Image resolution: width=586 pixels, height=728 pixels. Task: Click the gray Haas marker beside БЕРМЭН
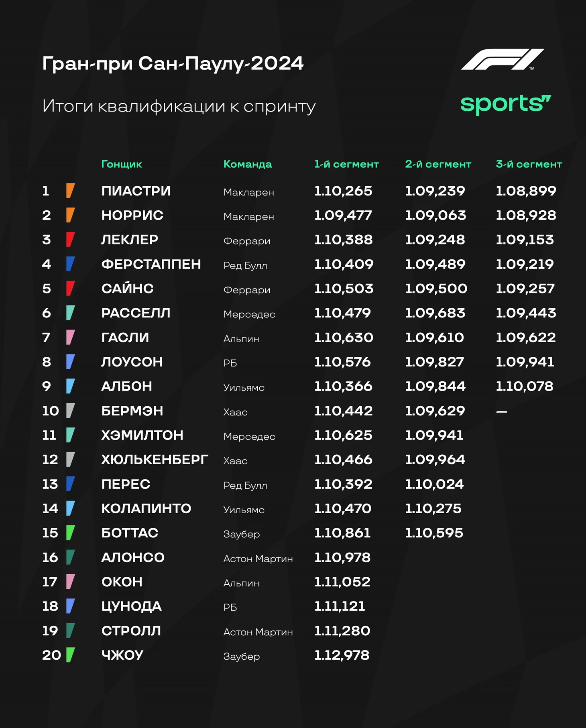(x=70, y=411)
